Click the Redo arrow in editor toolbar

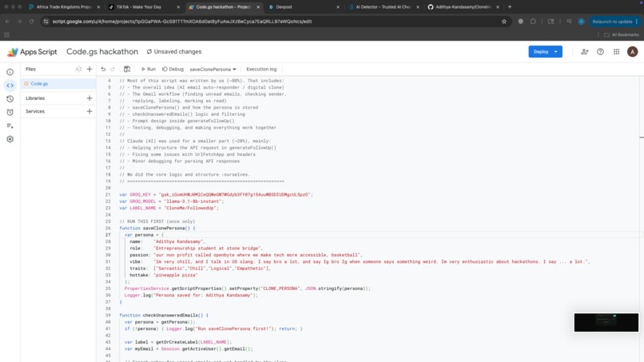coord(113,69)
